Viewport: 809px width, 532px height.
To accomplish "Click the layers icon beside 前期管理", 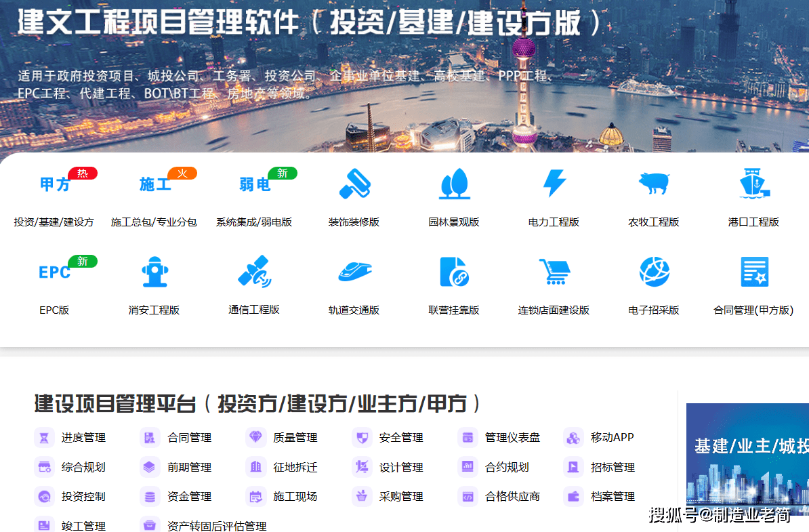I will [150, 467].
